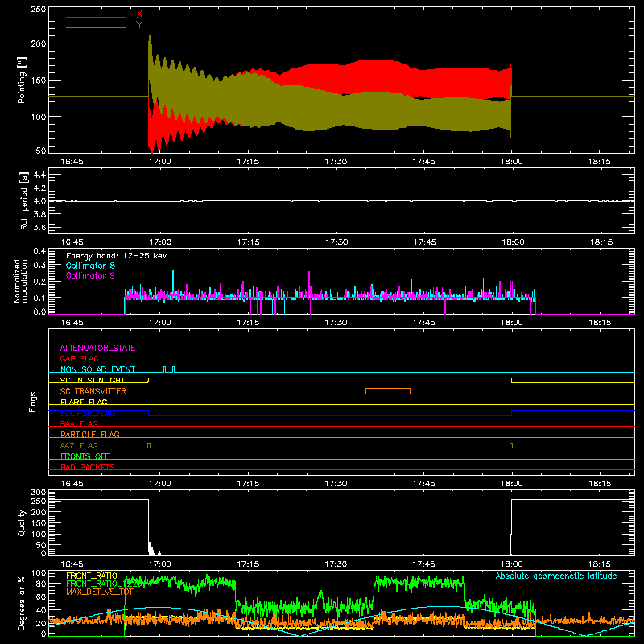Click the Roll period [s] axis title

pos(24,200)
